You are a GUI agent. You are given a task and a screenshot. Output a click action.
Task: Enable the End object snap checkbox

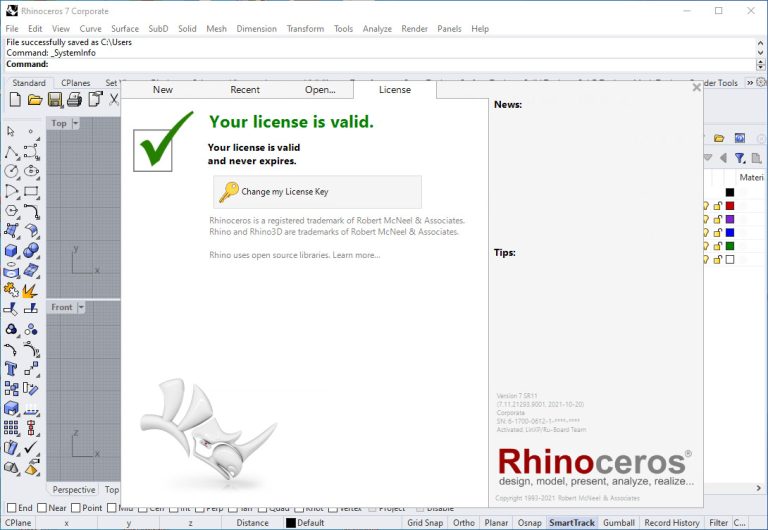(x=12, y=508)
